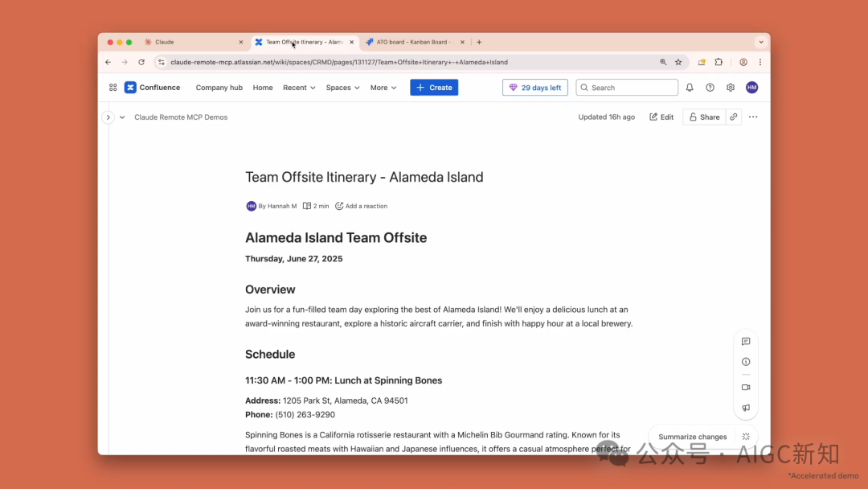Viewport: 868px width, 489px height.
Task: Switch to the ATO board Kanban tab
Action: 416,42
